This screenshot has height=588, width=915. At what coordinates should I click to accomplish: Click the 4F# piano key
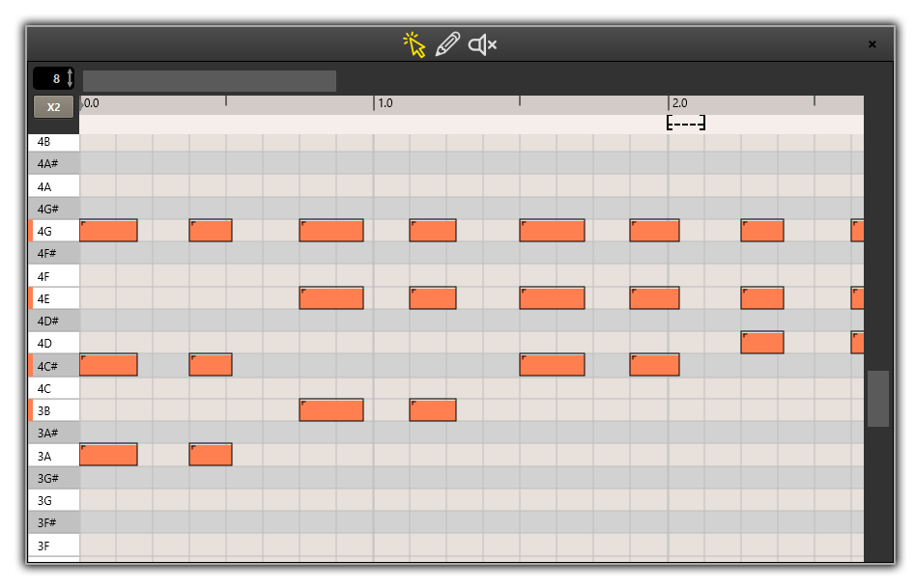54,253
